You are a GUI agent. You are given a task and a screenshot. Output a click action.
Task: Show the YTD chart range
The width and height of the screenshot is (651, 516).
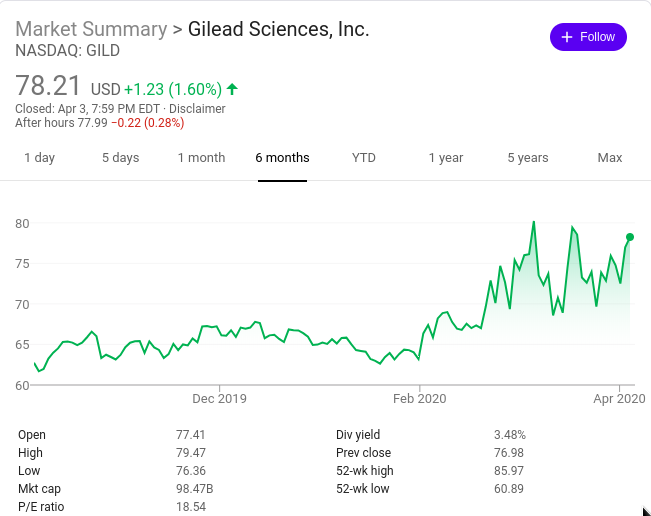point(364,158)
